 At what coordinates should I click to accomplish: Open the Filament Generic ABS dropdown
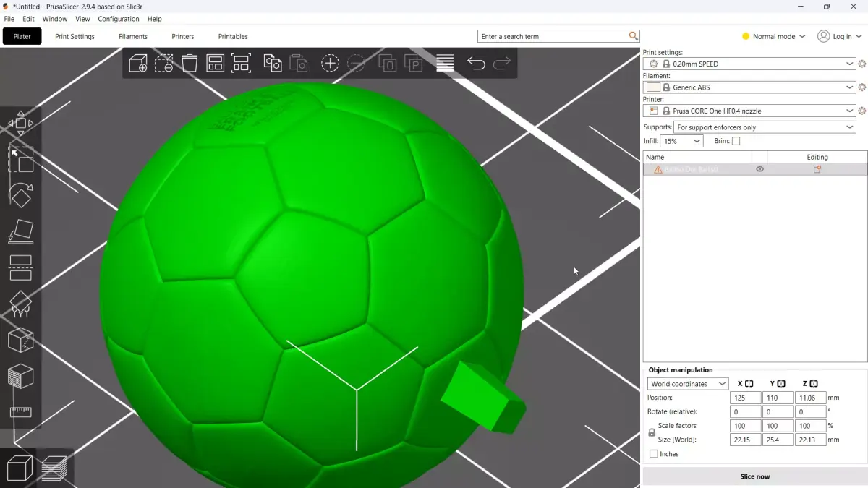(x=749, y=87)
